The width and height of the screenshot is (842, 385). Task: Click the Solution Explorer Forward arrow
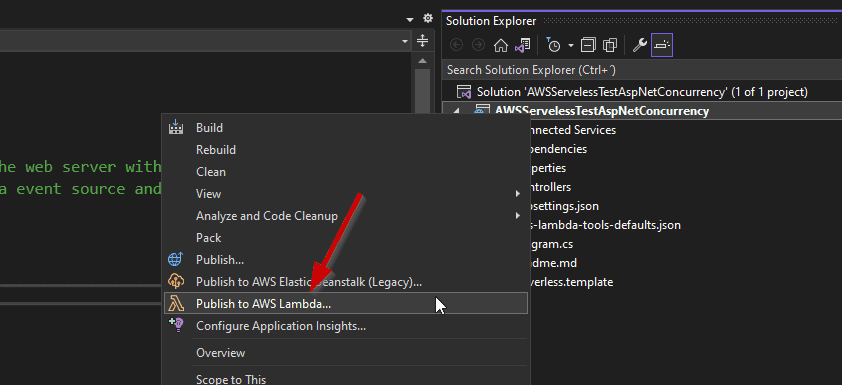[478, 46]
